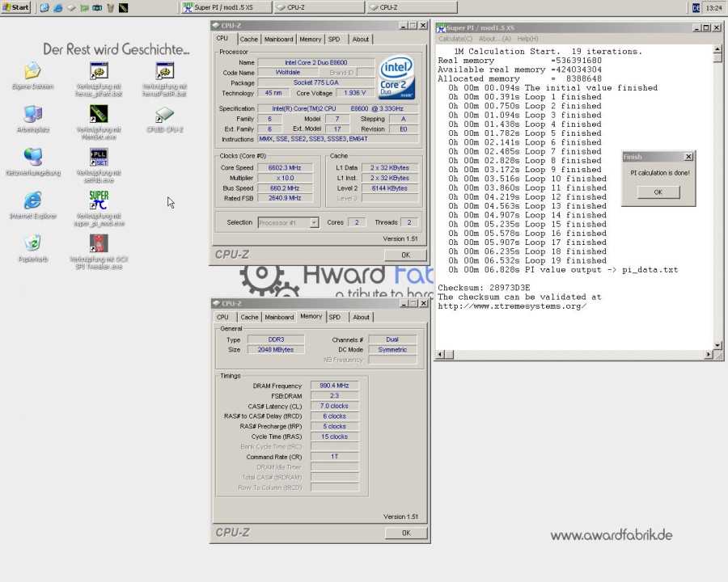Launch the hexus_pifast.bat shortcut
Image resolution: width=728 pixels, height=582 pixels.
click(99, 71)
